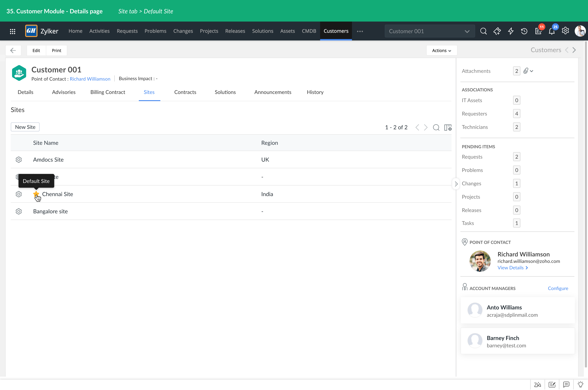Viewport: 588px width, 390px height.
Task: Expand the more modules ellipsis menu
Action: [360, 31]
